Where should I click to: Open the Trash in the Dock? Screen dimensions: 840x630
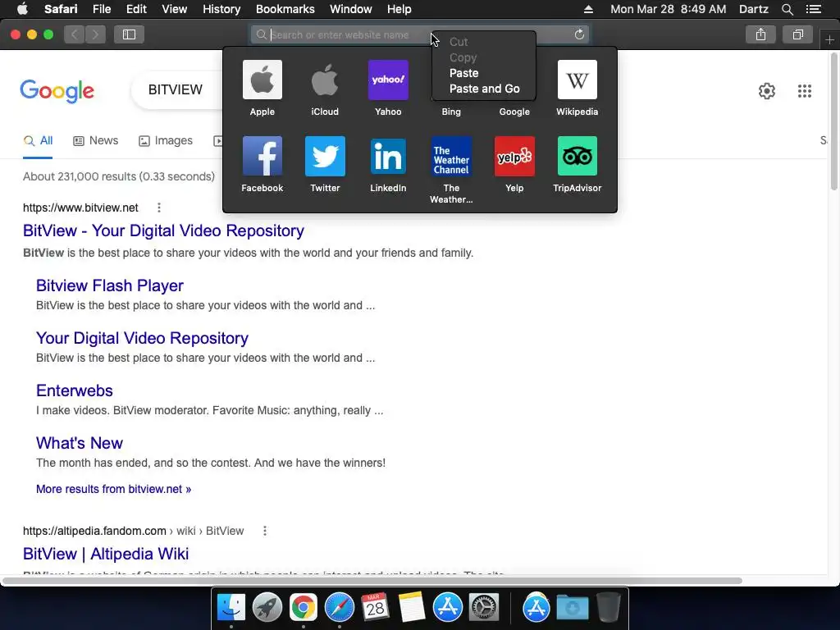[609, 608]
